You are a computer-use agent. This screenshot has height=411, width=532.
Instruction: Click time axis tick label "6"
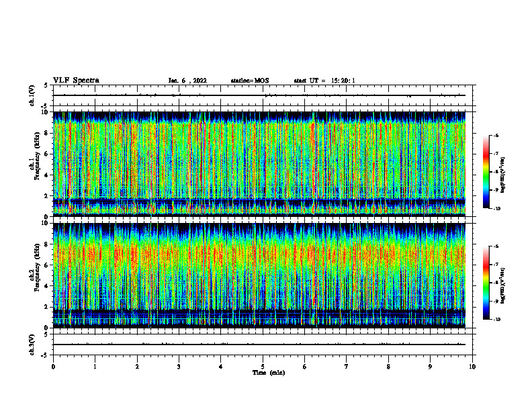(305, 367)
